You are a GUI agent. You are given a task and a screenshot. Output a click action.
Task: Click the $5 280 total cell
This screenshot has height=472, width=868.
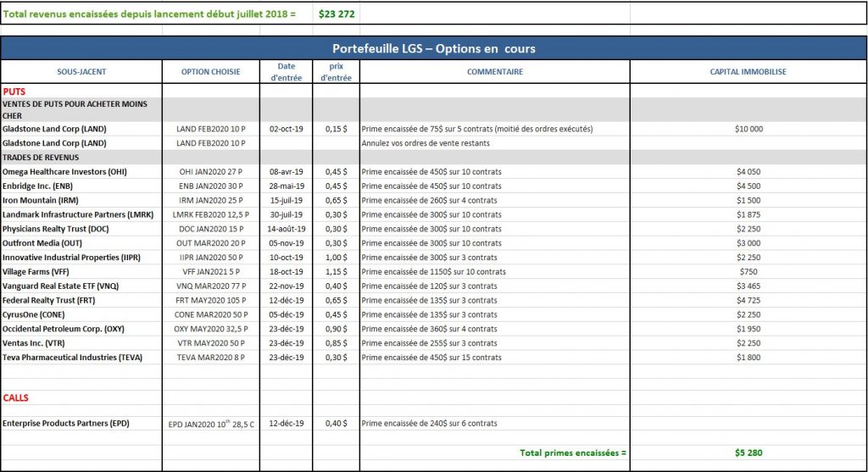tap(748, 453)
